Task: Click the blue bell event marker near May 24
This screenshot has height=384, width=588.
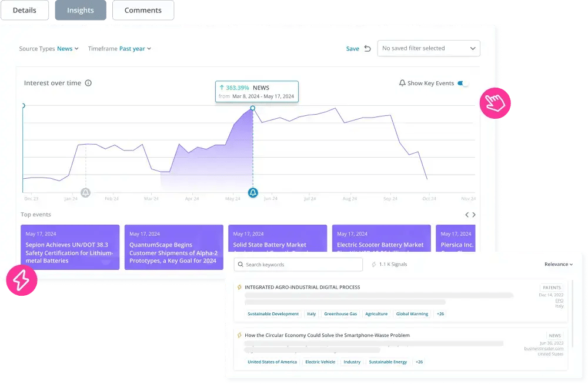Action: [253, 192]
